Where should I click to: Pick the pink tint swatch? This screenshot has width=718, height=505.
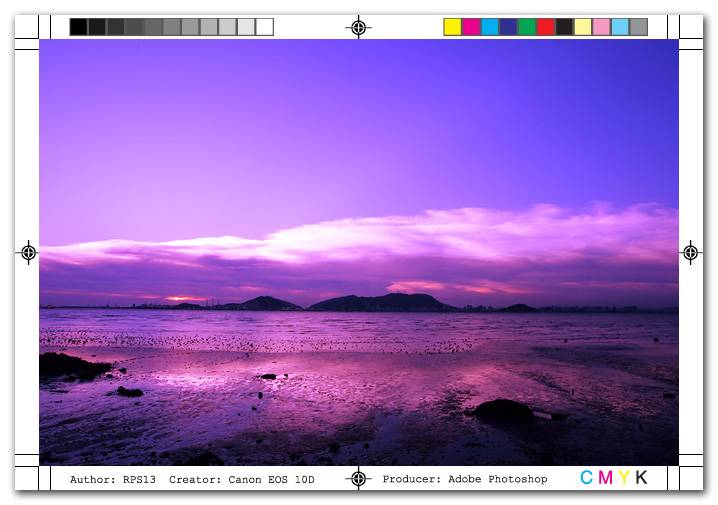602,27
